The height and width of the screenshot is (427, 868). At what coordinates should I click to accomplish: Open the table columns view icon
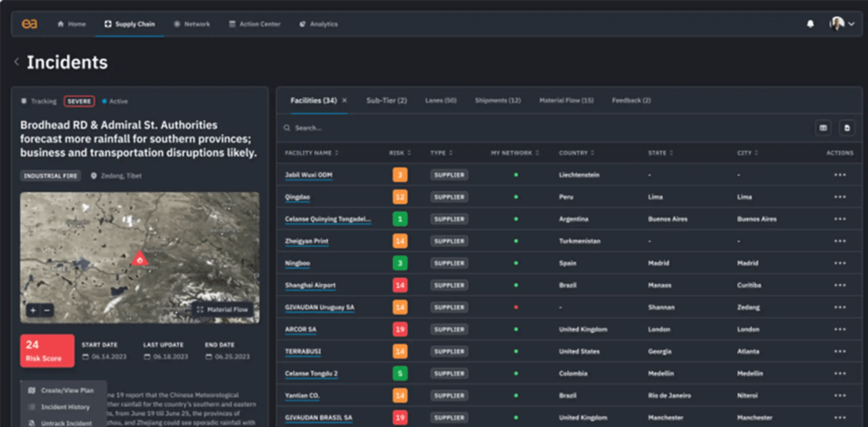823,128
